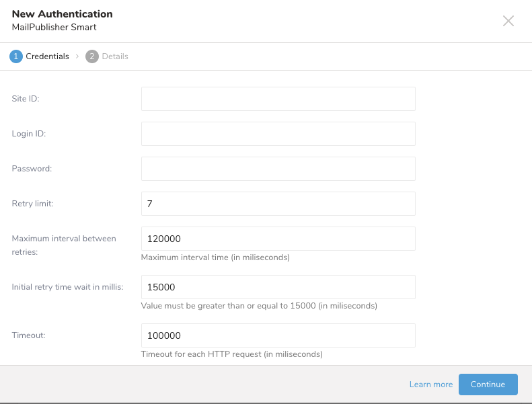This screenshot has width=532, height=404.
Task: Click the MailPublisher Smart subtitle
Action: tap(54, 28)
